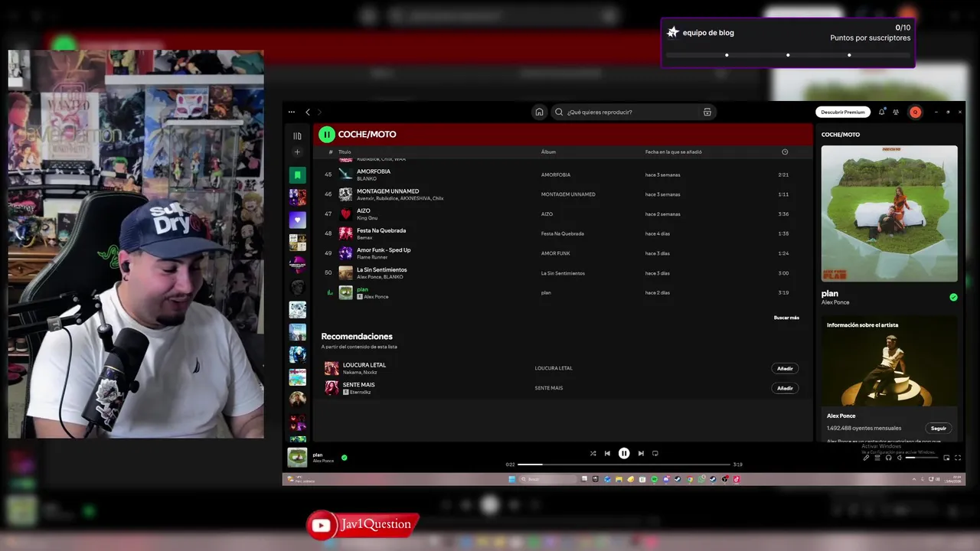
Task: Follow Alex Ponce with Seguir button
Action: tap(939, 429)
